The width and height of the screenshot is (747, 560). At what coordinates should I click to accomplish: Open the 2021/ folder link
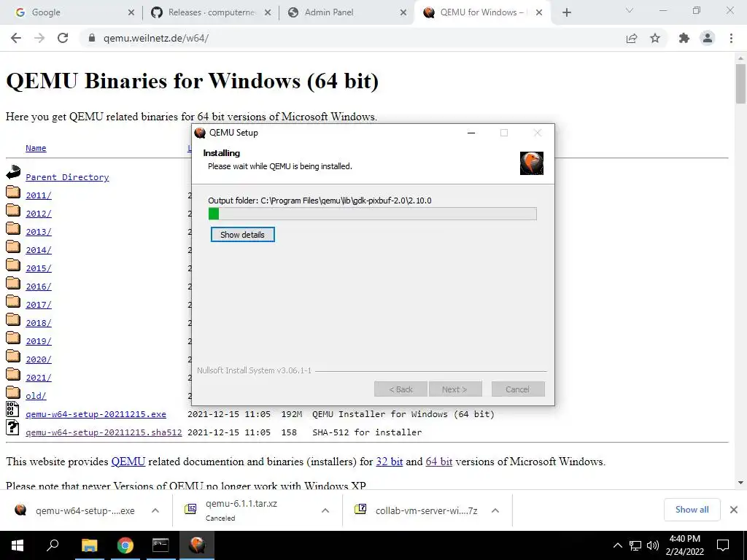click(39, 378)
